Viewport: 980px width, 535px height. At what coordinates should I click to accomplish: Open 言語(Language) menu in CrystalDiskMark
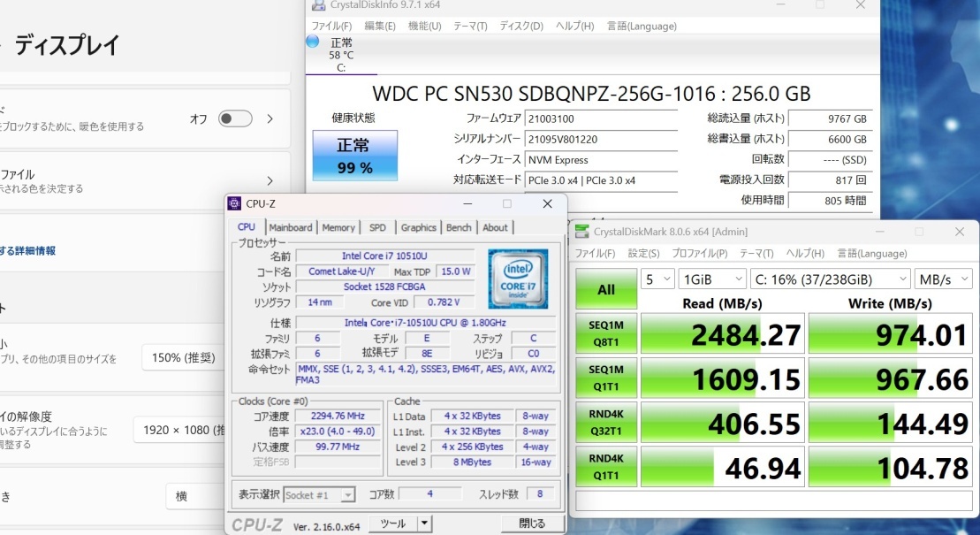872,254
